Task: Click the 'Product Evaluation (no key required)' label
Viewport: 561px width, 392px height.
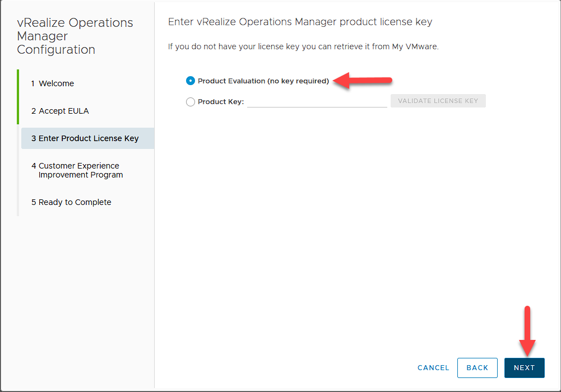Action: coord(263,81)
